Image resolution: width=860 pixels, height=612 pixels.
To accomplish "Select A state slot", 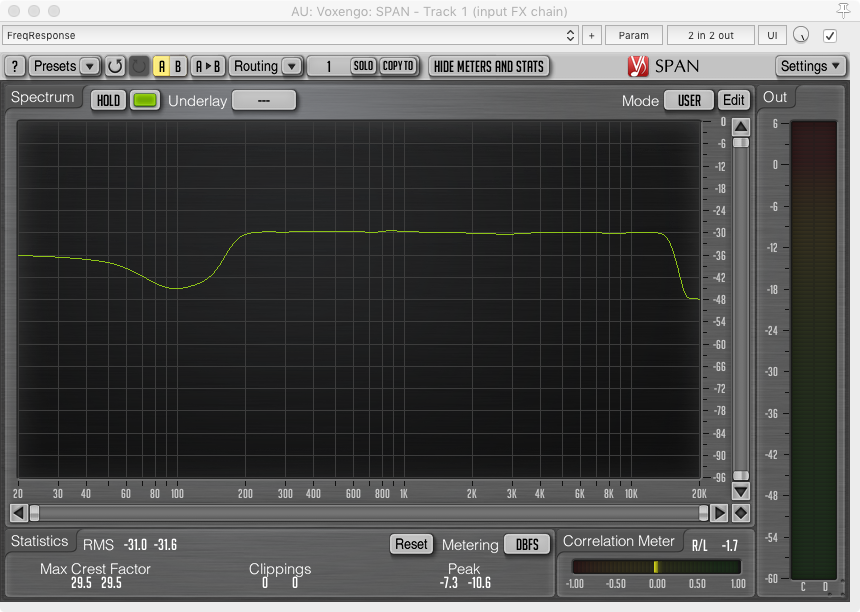I will point(161,66).
